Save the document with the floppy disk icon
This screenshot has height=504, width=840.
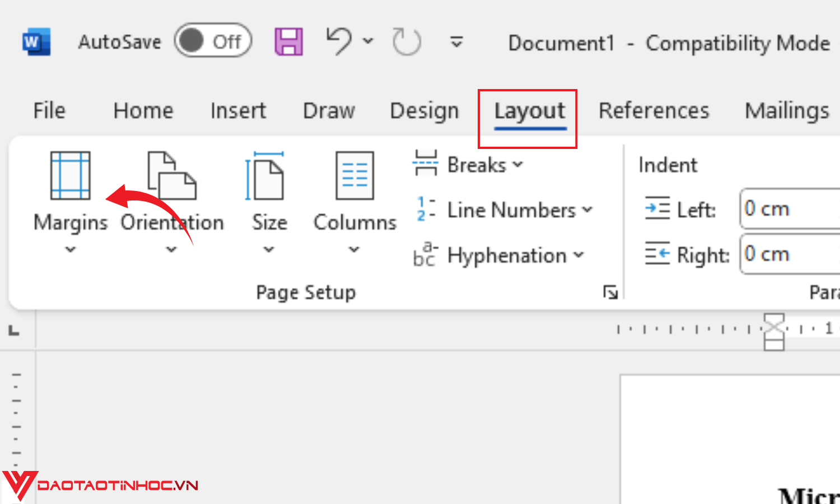click(x=289, y=42)
